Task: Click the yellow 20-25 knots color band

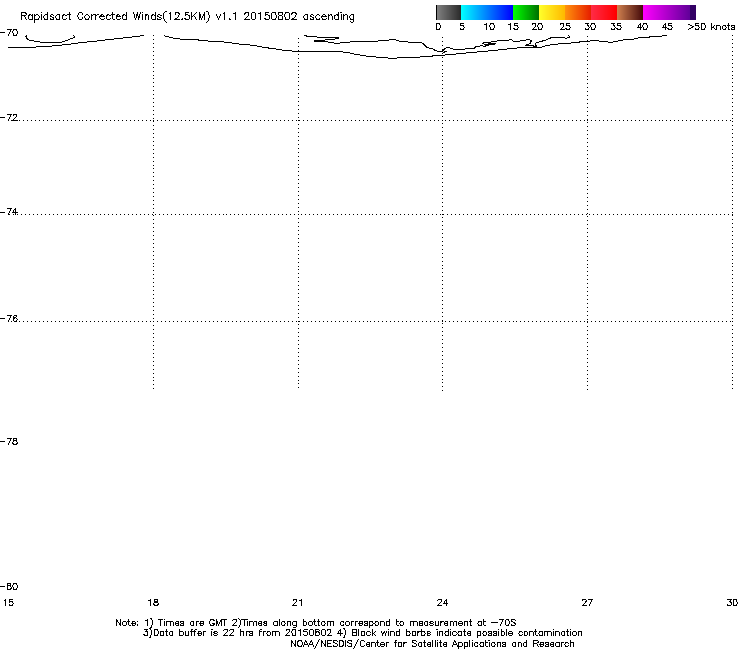Action: [x=552, y=12]
